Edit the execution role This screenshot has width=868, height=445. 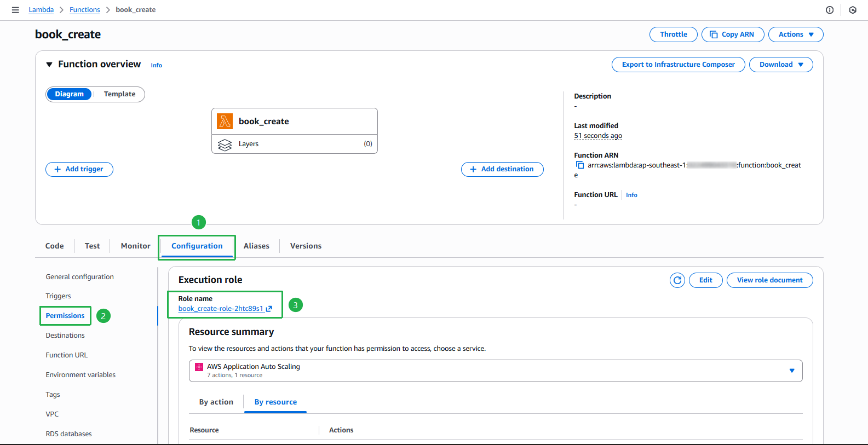[x=706, y=280]
